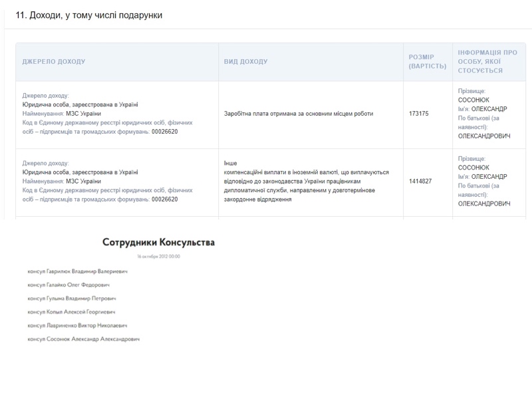The image size is (532, 399).
Task: Click the "ДЖЕРЕЛО ДОХОДУ" column header
Action: (x=54, y=62)
